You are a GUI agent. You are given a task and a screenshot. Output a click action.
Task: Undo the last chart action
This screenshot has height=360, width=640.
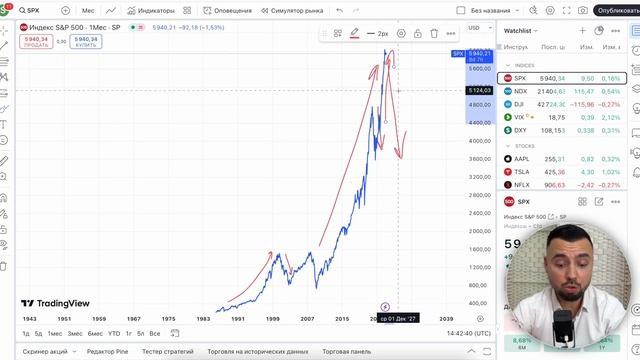(x=340, y=11)
